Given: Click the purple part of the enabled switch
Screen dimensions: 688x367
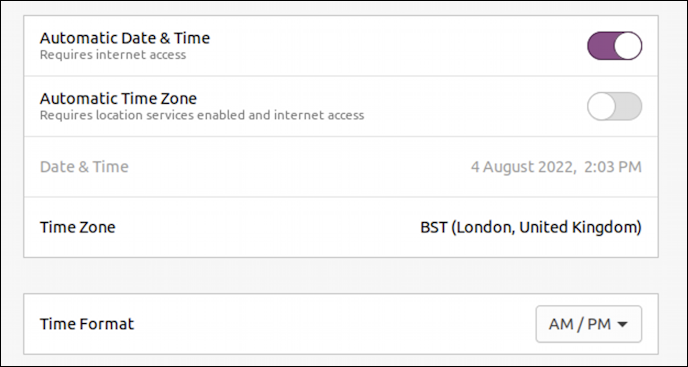Looking at the screenshot, I should [x=600, y=46].
